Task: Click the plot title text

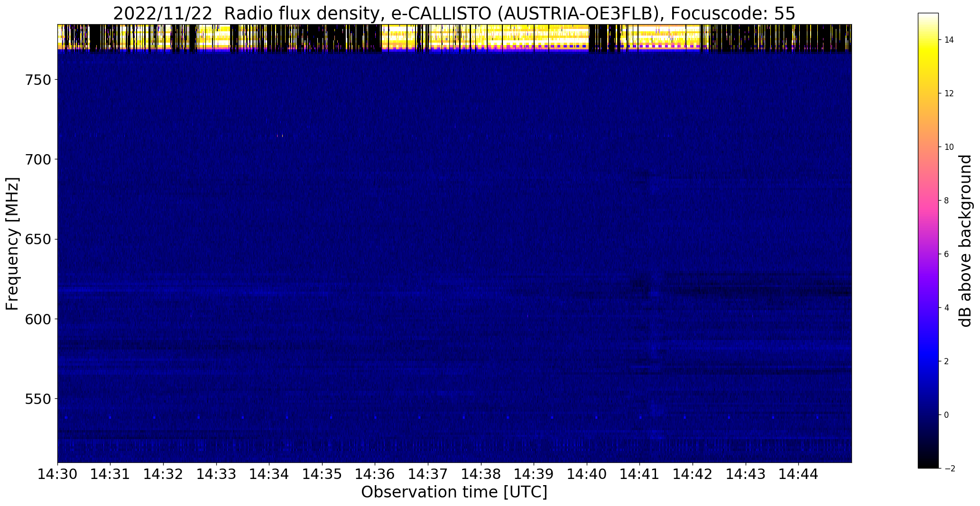Action: tap(454, 14)
